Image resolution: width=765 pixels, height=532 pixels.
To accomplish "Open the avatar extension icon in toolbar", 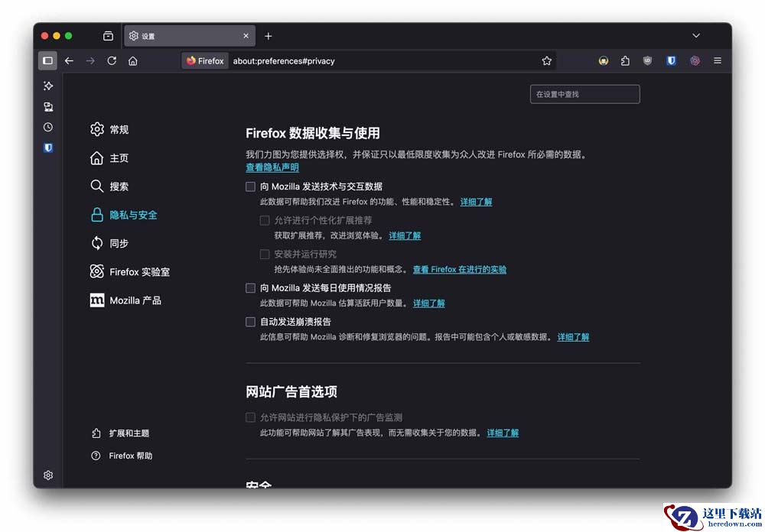I will click(x=604, y=61).
